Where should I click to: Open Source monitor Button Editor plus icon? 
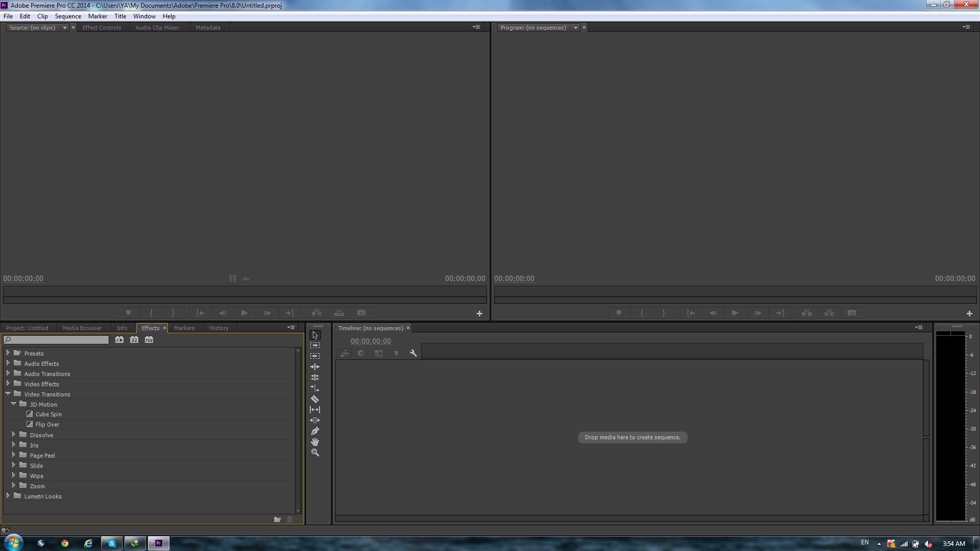pos(479,314)
